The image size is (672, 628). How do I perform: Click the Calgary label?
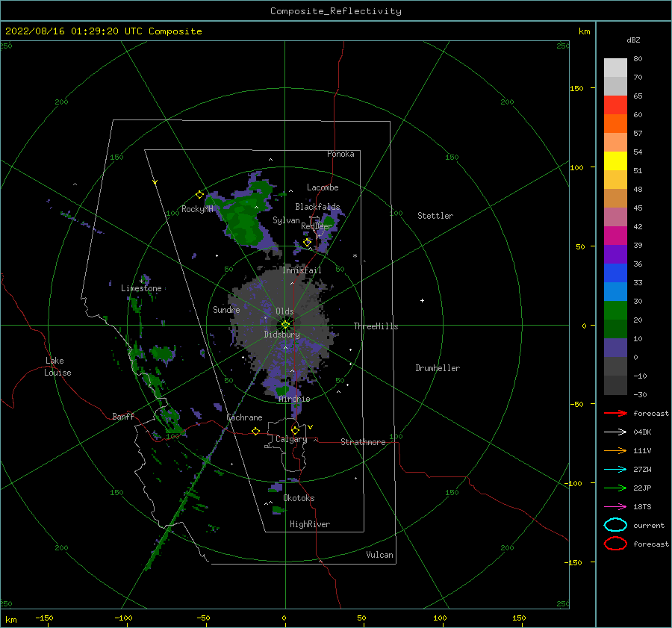pos(291,439)
